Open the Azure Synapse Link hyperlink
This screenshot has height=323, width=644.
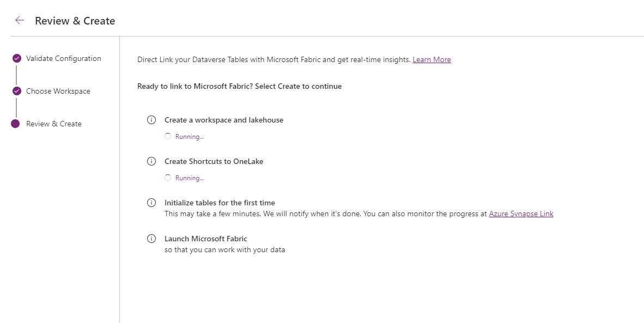pyautogui.click(x=521, y=214)
